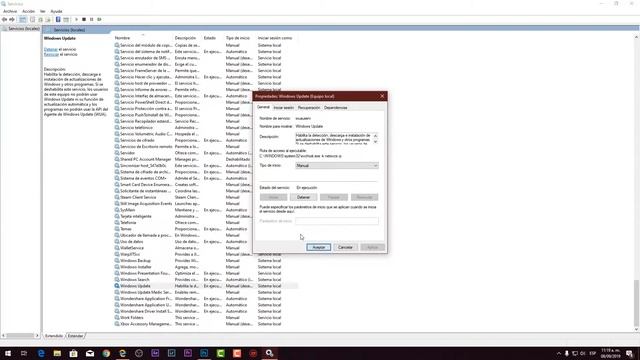This screenshot has width=640, height=360.
Task: Open the green Camtasia taskbar icon
Action: (220, 353)
